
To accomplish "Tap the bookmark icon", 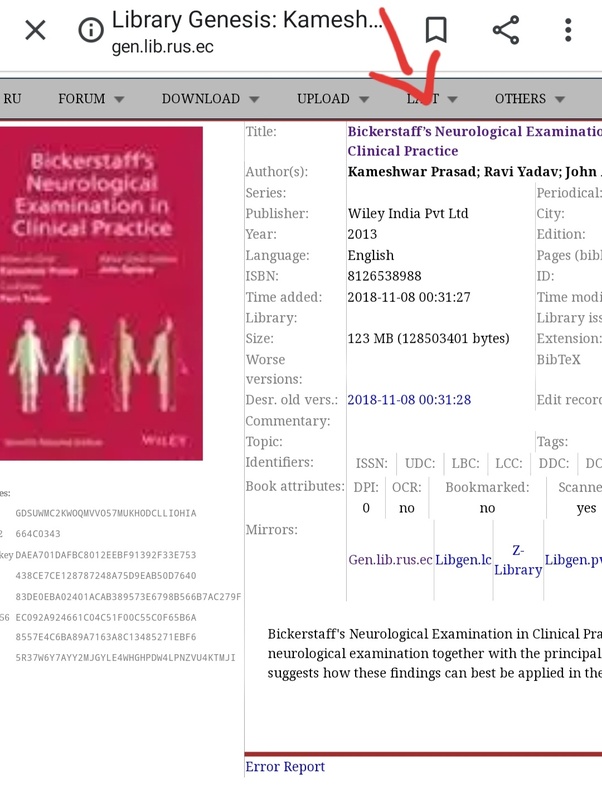I will [436, 30].
